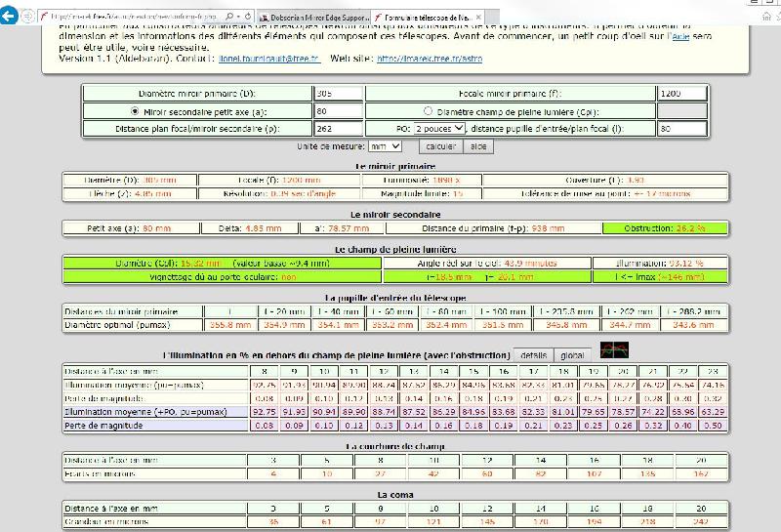
Task: Open the PO '2 pouces' dropdown
Action: pyautogui.click(x=439, y=128)
